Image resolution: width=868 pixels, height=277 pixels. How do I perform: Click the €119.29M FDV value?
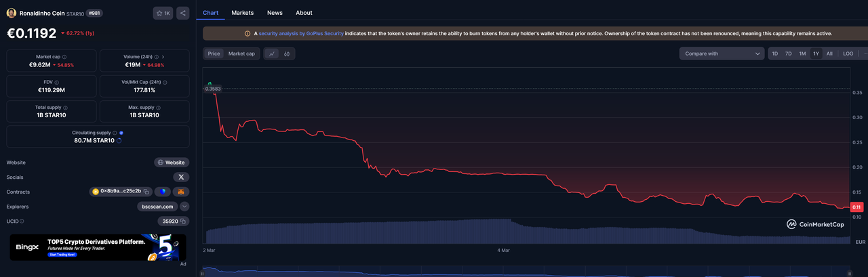pos(51,90)
